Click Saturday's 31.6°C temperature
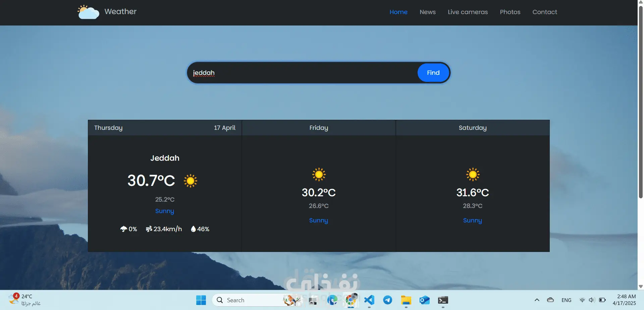The height and width of the screenshot is (310, 644). [473, 193]
